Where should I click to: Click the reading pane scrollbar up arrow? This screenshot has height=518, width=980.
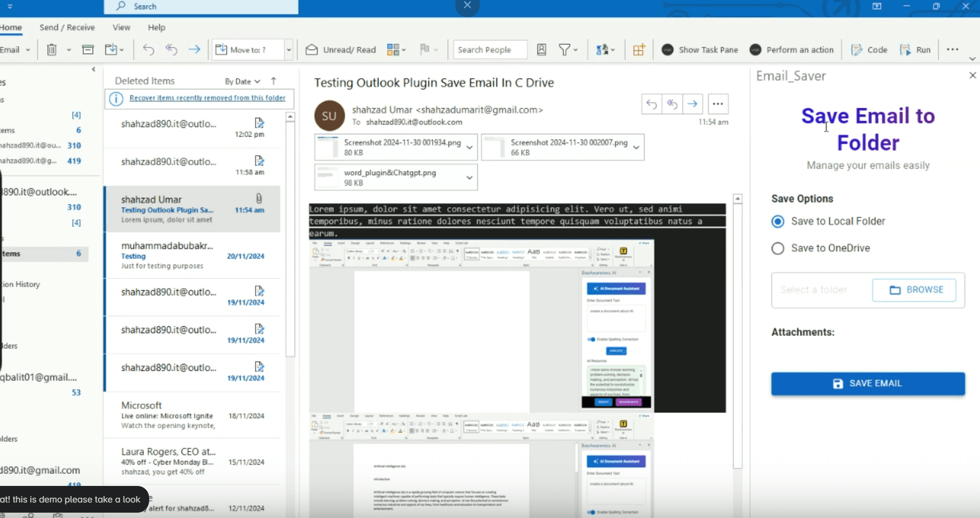(x=737, y=198)
